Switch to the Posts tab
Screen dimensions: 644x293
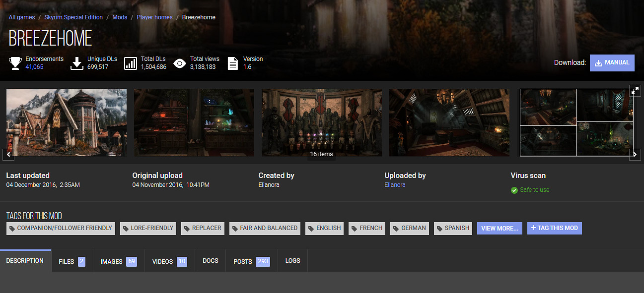251,261
